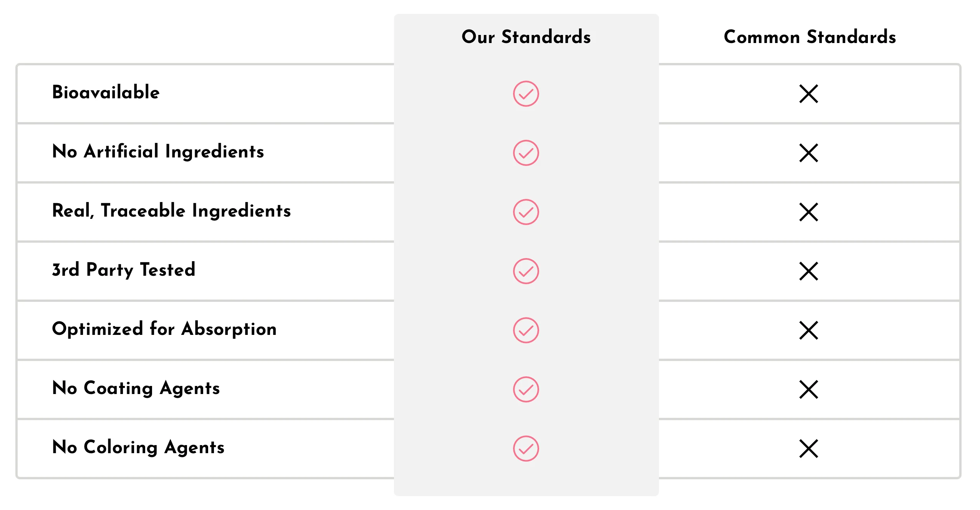Select the No Coloring Agents row label
The height and width of the screenshot is (510, 980).
(x=138, y=447)
